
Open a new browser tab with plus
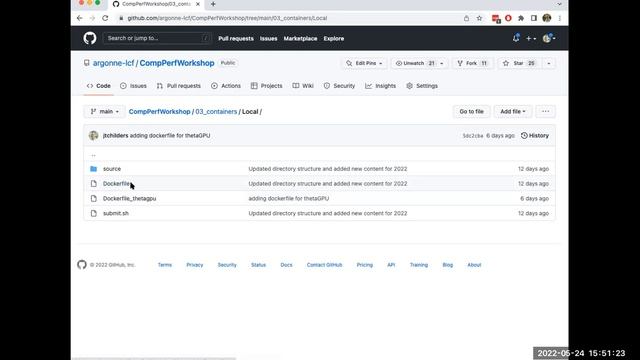coord(213,4)
